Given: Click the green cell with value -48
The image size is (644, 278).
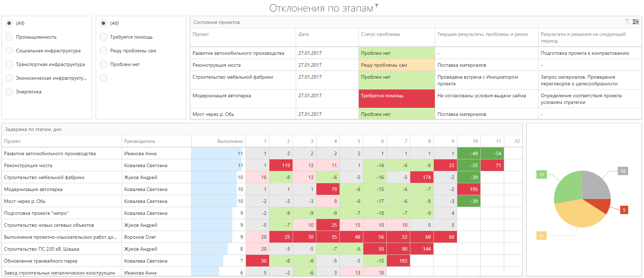Looking at the screenshot, I should tap(469, 153).
